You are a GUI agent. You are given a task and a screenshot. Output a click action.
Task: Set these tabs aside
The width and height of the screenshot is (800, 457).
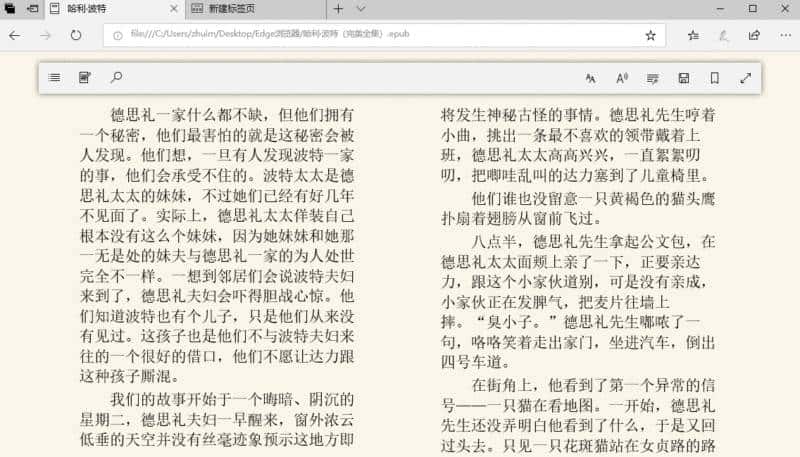tap(32, 8)
